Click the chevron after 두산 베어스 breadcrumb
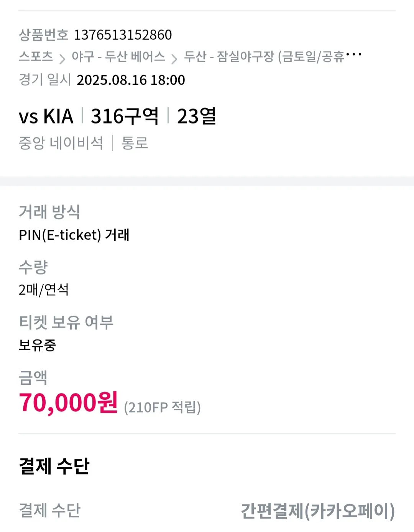 (x=174, y=58)
